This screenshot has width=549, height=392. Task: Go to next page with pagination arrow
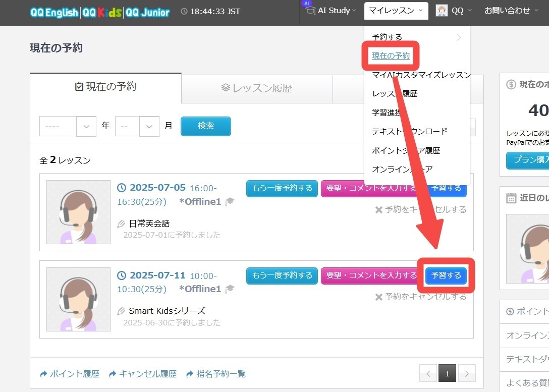(x=467, y=374)
